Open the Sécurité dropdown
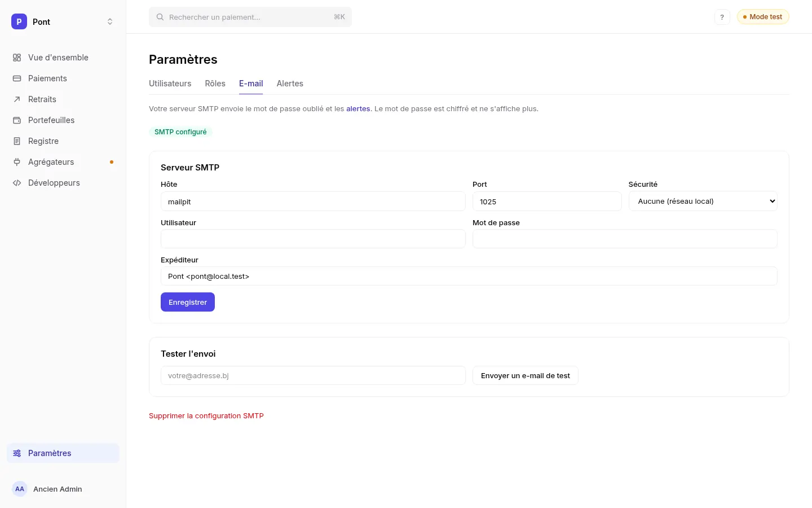This screenshot has width=812, height=508. click(x=703, y=201)
